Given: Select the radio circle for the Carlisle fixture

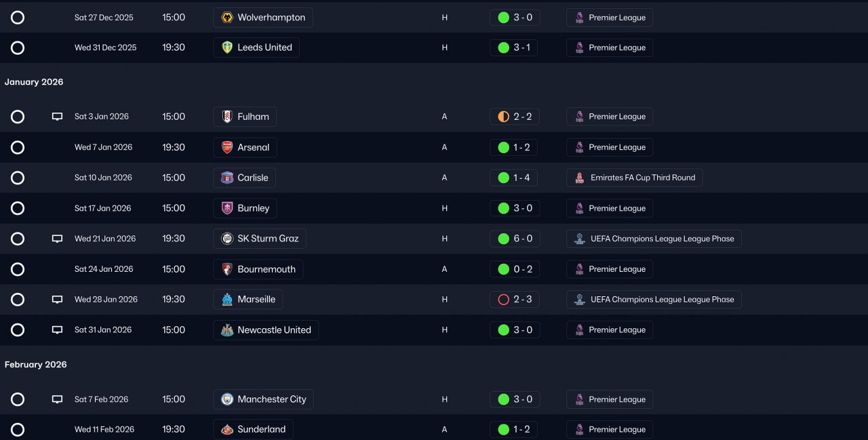Looking at the screenshot, I should [18, 178].
